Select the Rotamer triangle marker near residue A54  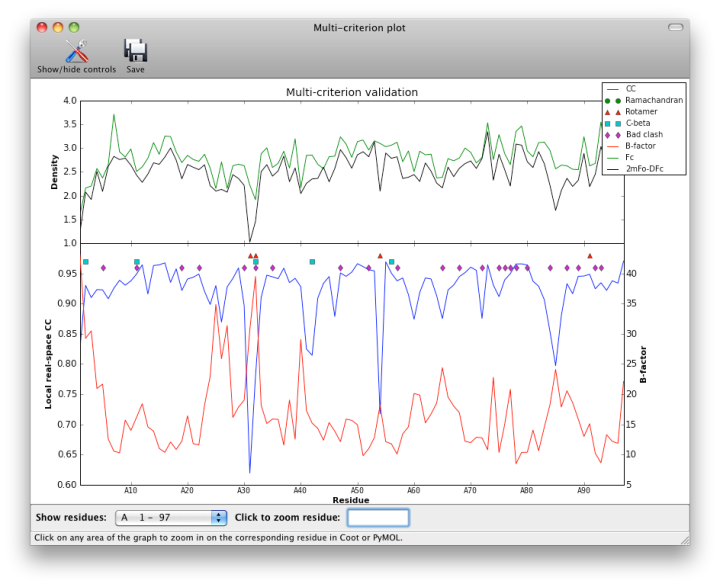380,256
